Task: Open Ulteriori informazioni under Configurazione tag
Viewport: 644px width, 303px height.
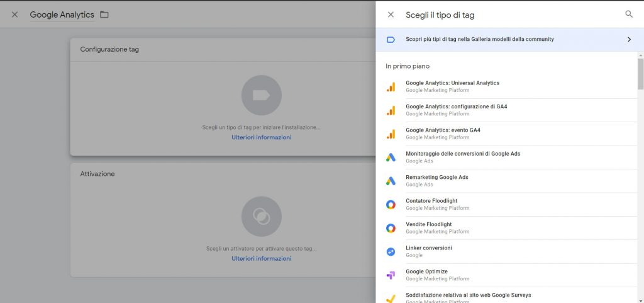Action: (x=261, y=137)
